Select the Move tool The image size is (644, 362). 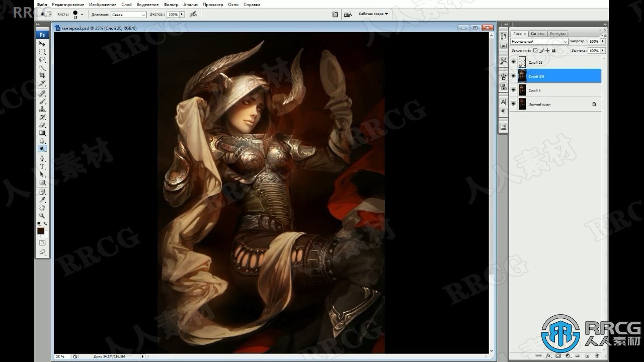tap(42, 44)
